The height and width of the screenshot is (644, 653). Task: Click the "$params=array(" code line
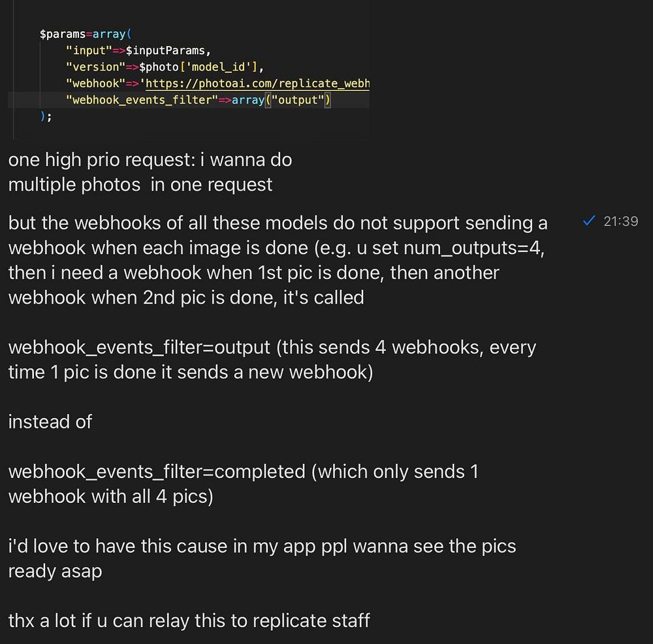pos(86,34)
